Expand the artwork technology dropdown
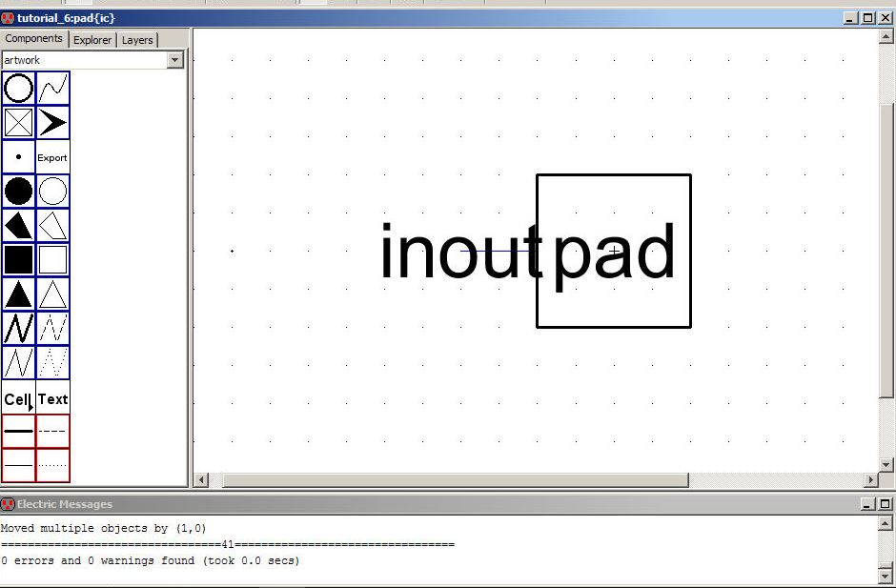 [174, 60]
